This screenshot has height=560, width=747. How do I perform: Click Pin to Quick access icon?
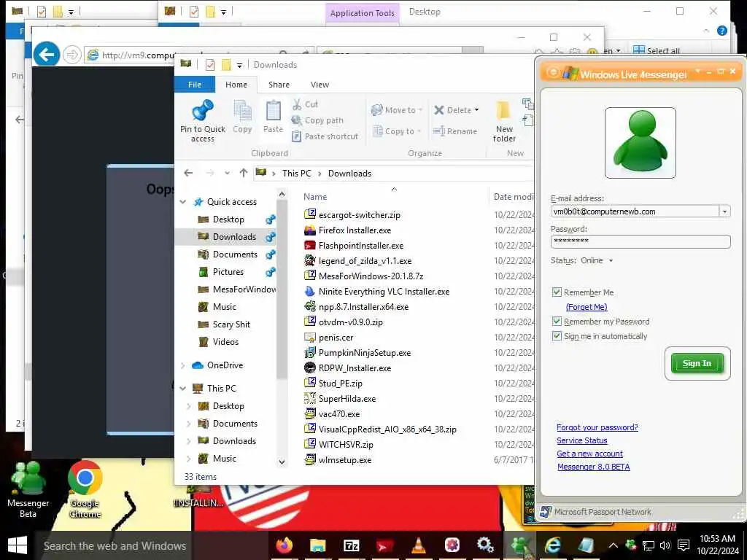click(x=203, y=110)
